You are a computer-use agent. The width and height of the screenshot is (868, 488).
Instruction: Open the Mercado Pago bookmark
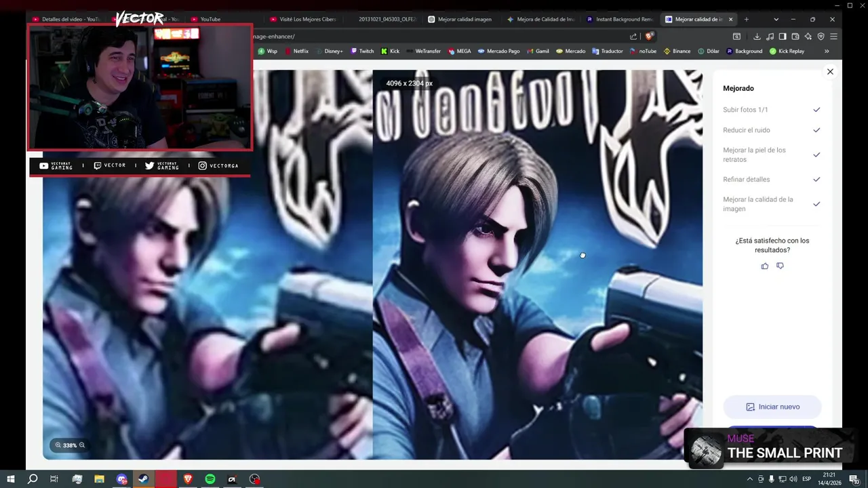(x=498, y=51)
